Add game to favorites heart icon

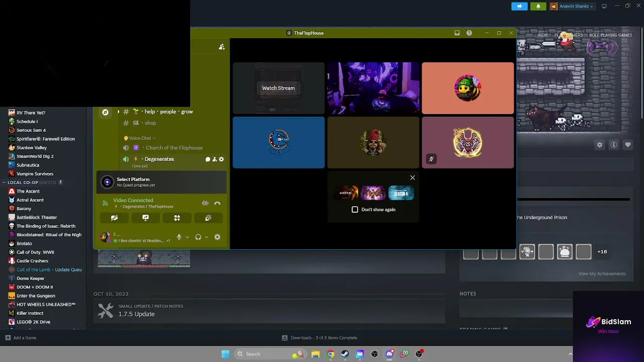(628, 145)
